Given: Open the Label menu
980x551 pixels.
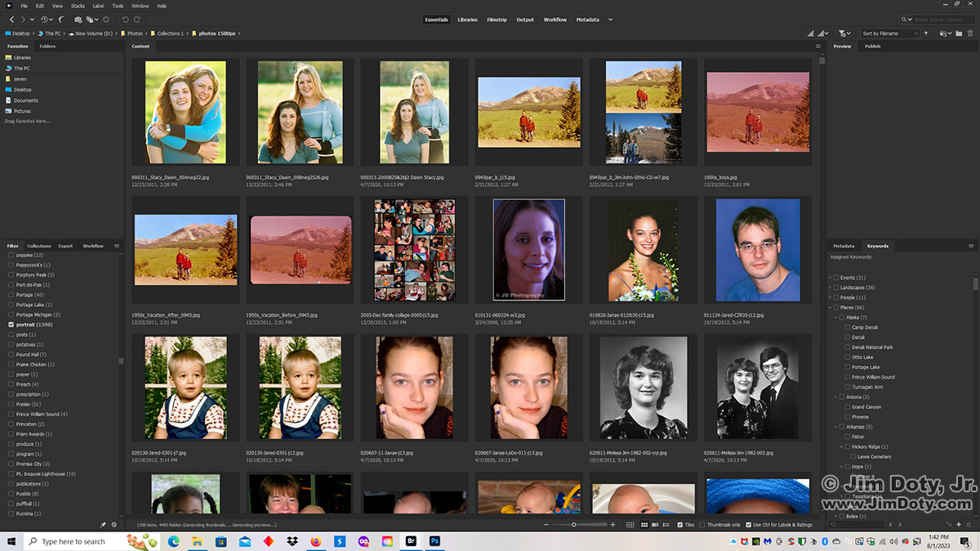Looking at the screenshot, I should 99,6.
